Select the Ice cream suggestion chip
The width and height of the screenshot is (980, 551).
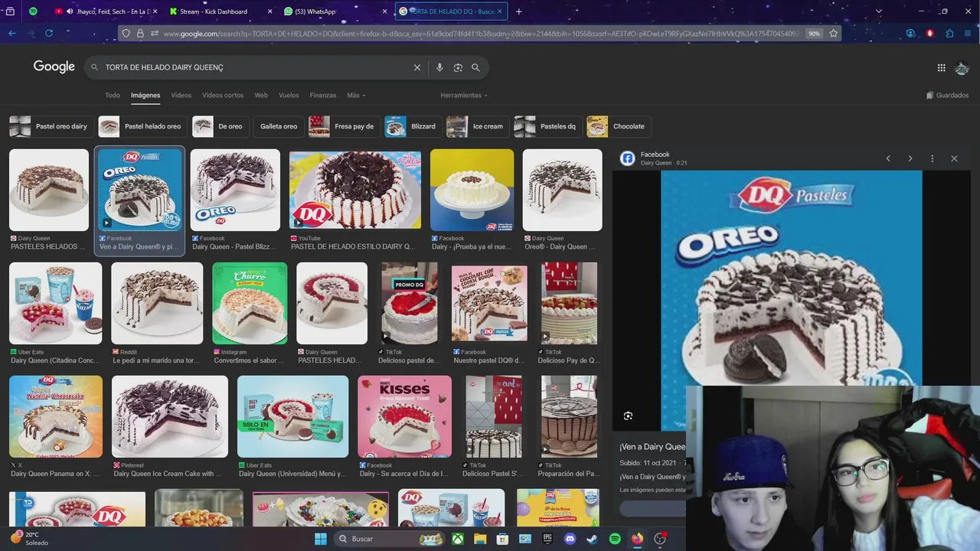coord(478,126)
